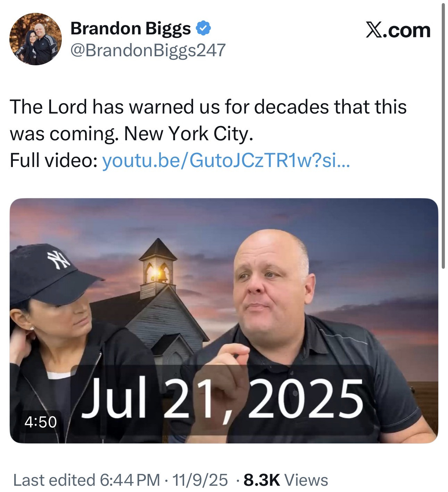
Task: Click the NY logo on the cap
Action: coord(59,259)
